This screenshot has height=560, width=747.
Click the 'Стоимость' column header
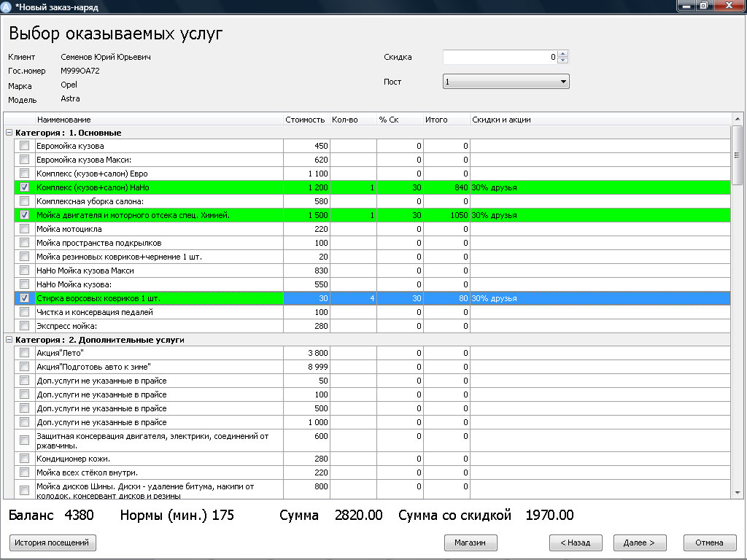pyautogui.click(x=305, y=120)
